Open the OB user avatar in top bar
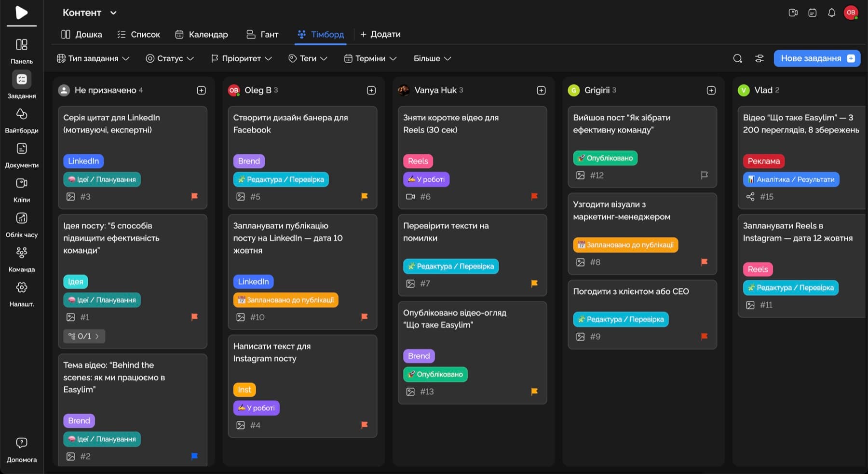 [851, 13]
